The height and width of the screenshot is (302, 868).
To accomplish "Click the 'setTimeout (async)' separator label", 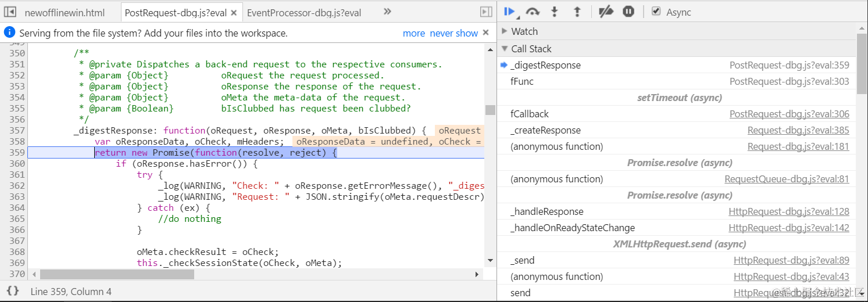I will (680, 98).
